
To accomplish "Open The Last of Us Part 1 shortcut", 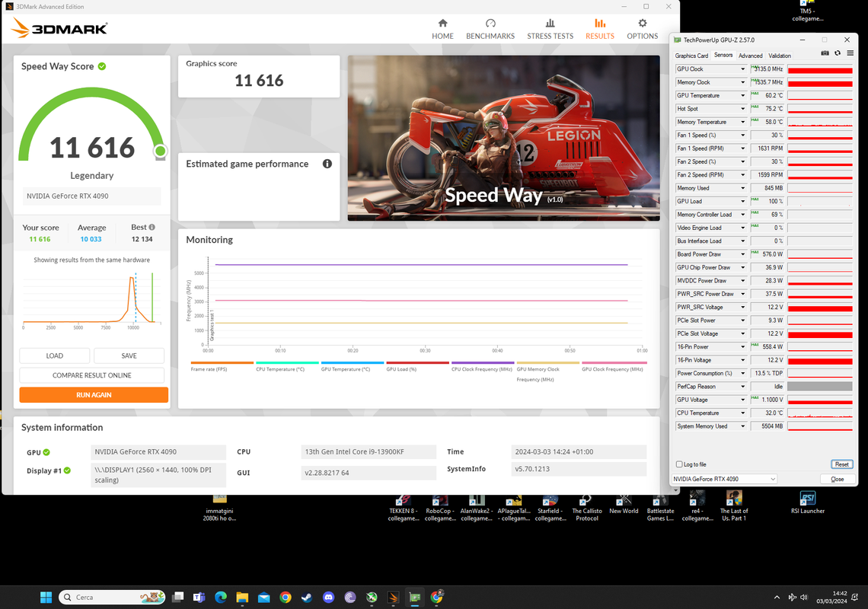I will 734,507.
